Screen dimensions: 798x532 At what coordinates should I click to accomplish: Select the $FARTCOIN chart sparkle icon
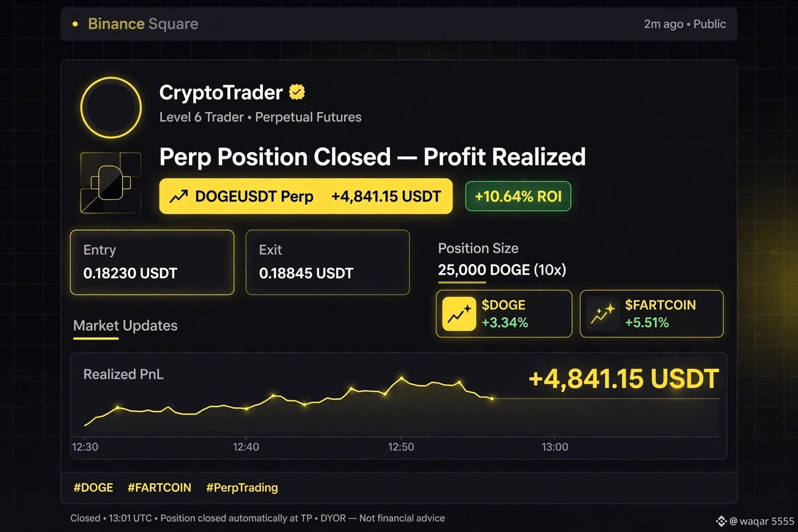pyautogui.click(x=603, y=314)
